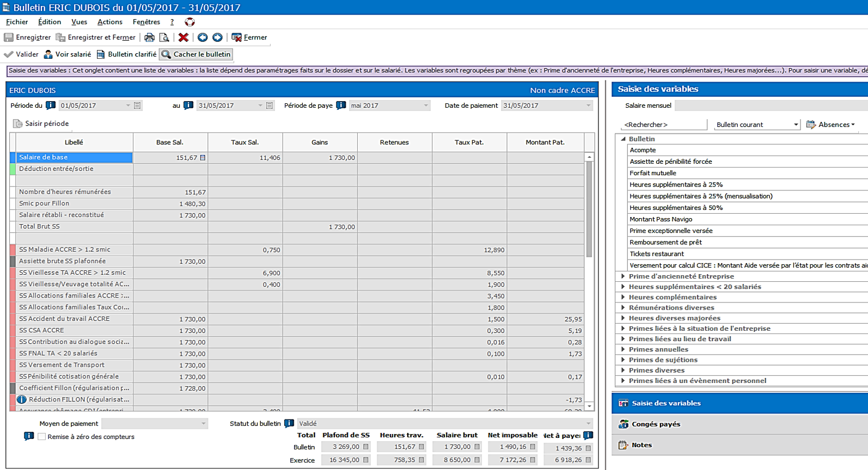Screen dimensions: 868x470
Task: Open the Édition menu
Action: tap(50, 22)
